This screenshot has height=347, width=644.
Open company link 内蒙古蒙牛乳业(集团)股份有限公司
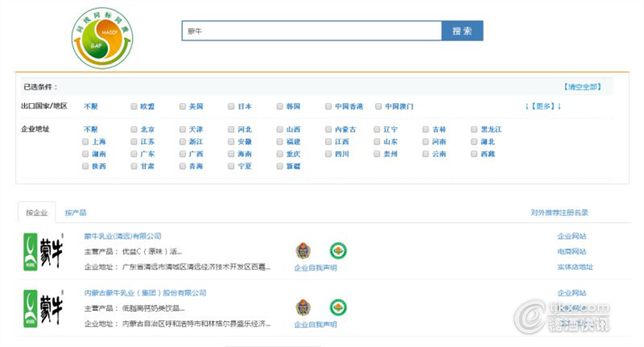[x=145, y=293]
